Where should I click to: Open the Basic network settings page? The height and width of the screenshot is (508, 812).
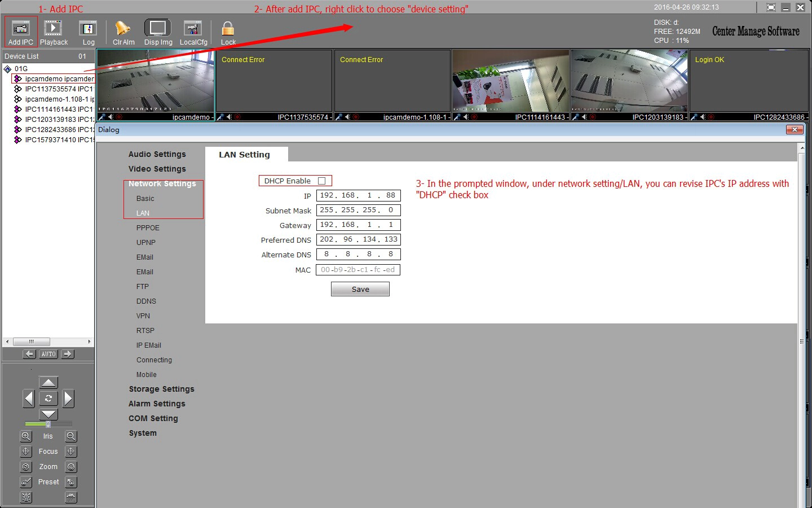pos(145,199)
